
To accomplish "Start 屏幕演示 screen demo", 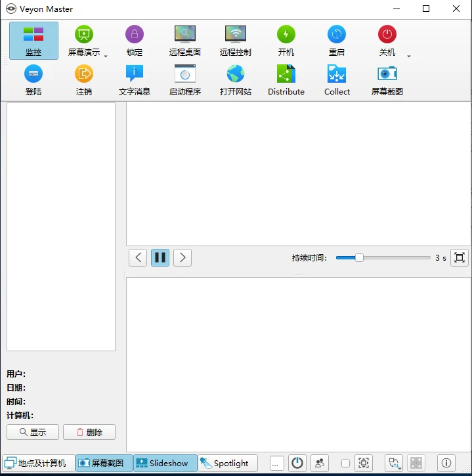I will point(84,41).
